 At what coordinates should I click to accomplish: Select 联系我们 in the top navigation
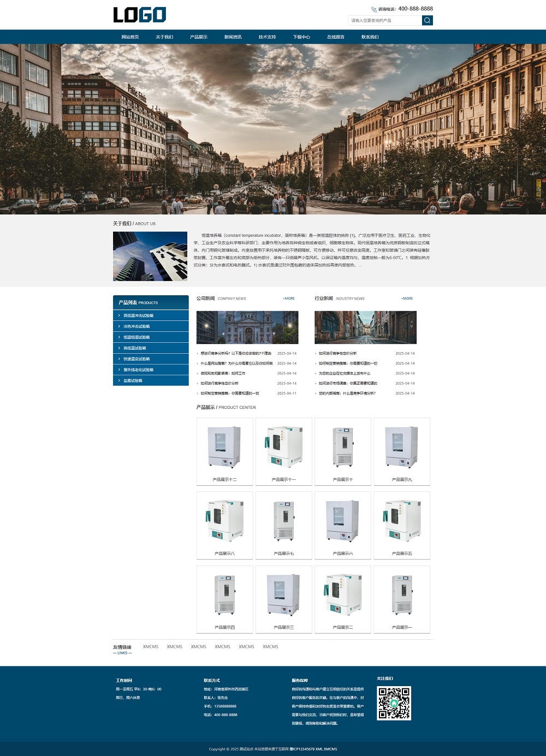[370, 37]
